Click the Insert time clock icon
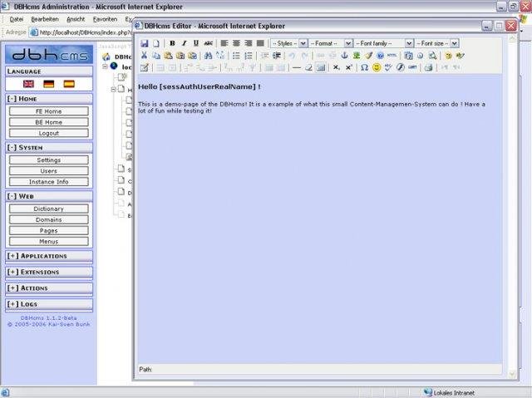This screenshot has height=398, width=532. [421, 56]
